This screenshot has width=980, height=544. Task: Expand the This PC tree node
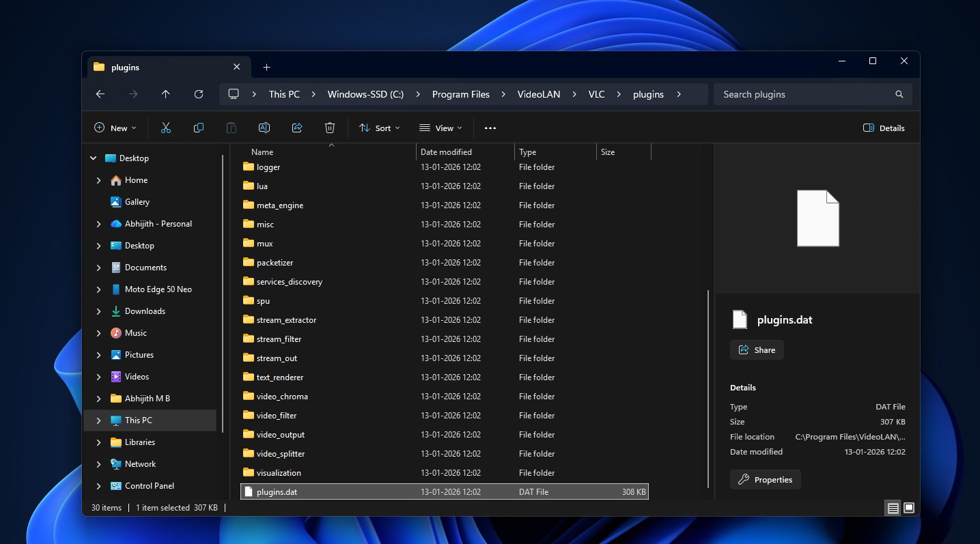pos(99,420)
